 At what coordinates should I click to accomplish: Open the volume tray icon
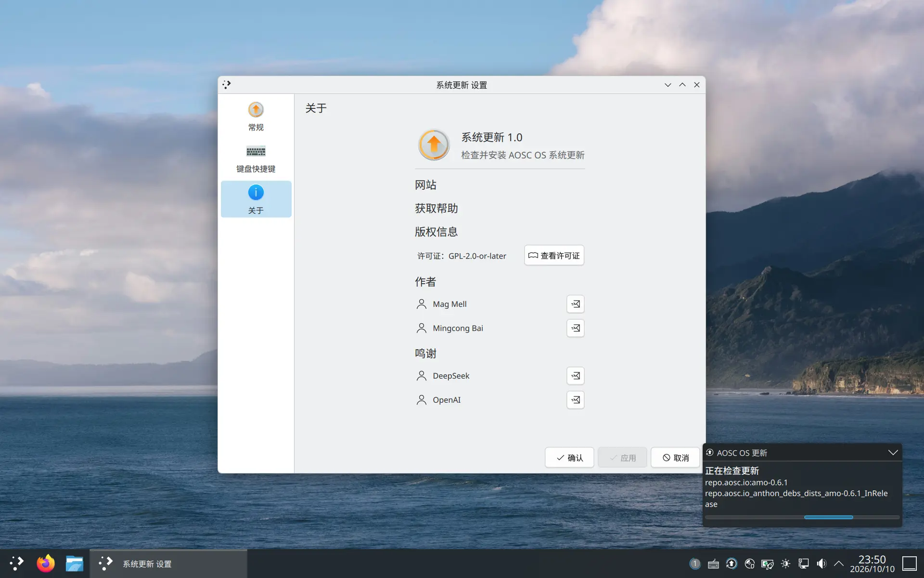pyautogui.click(x=821, y=564)
